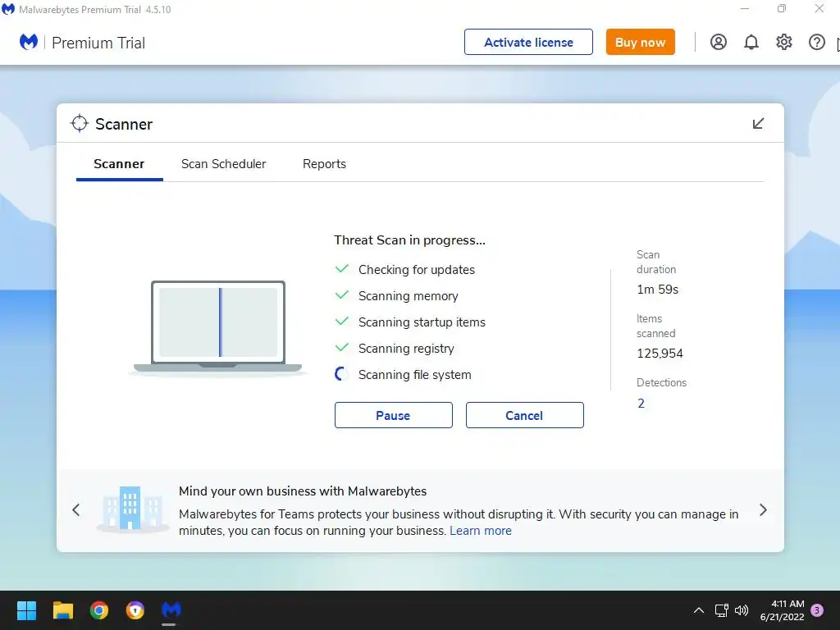Image resolution: width=840 pixels, height=630 pixels.
Task: Open the help question mark icon
Action: click(816, 42)
